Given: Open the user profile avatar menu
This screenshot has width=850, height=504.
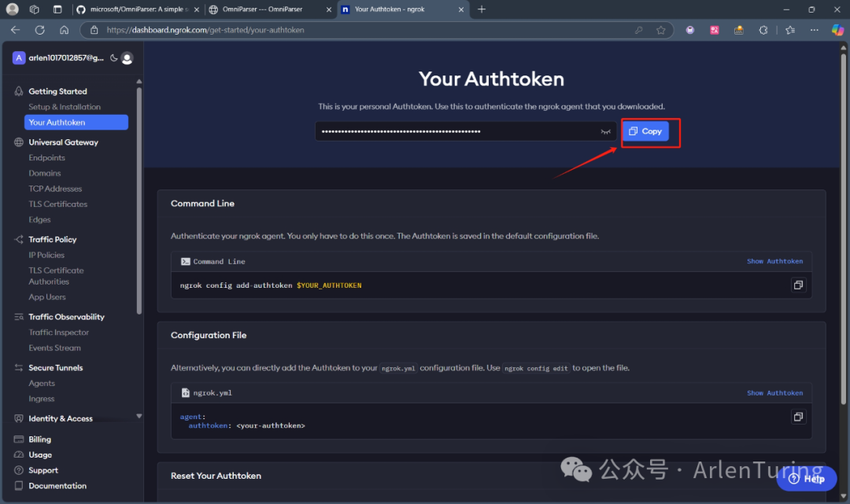Looking at the screenshot, I should pos(128,58).
